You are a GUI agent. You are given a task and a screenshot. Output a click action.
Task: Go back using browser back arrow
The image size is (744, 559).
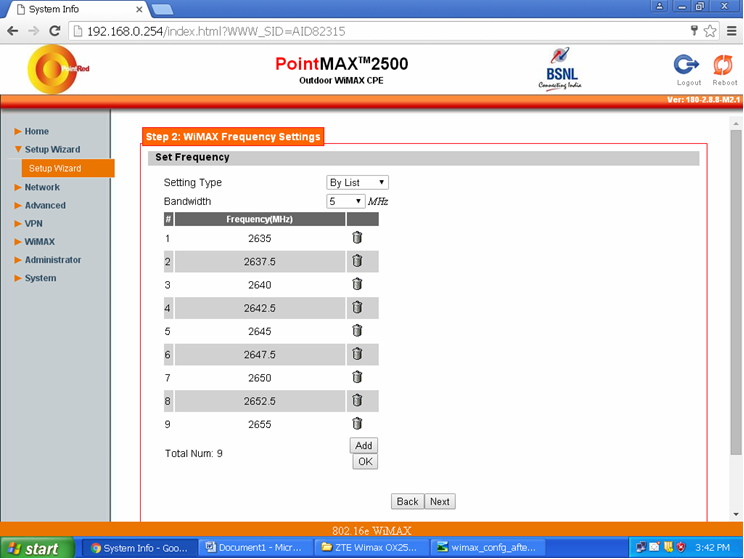(x=13, y=31)
